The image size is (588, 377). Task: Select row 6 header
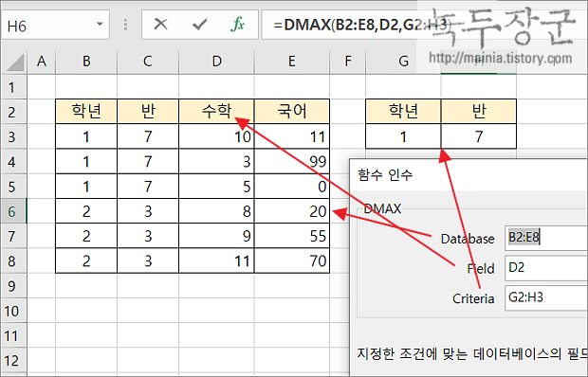coord(13,211)
